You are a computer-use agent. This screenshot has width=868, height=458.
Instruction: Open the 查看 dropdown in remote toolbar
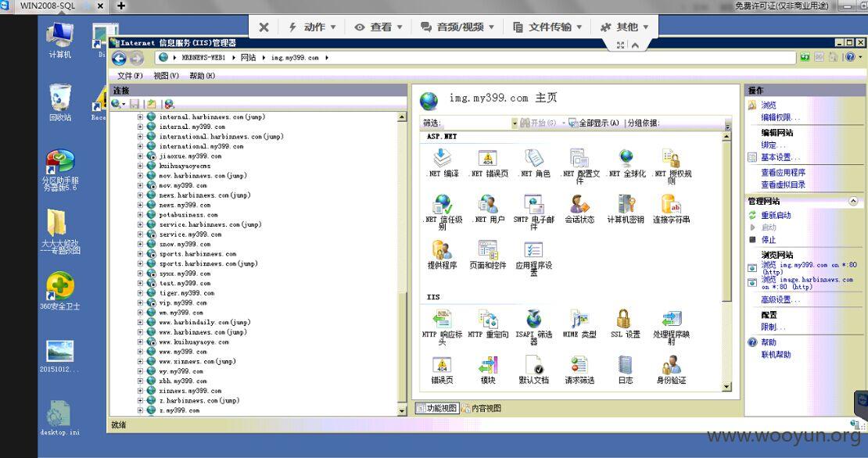pyautogui.click(x=378, y=27)
